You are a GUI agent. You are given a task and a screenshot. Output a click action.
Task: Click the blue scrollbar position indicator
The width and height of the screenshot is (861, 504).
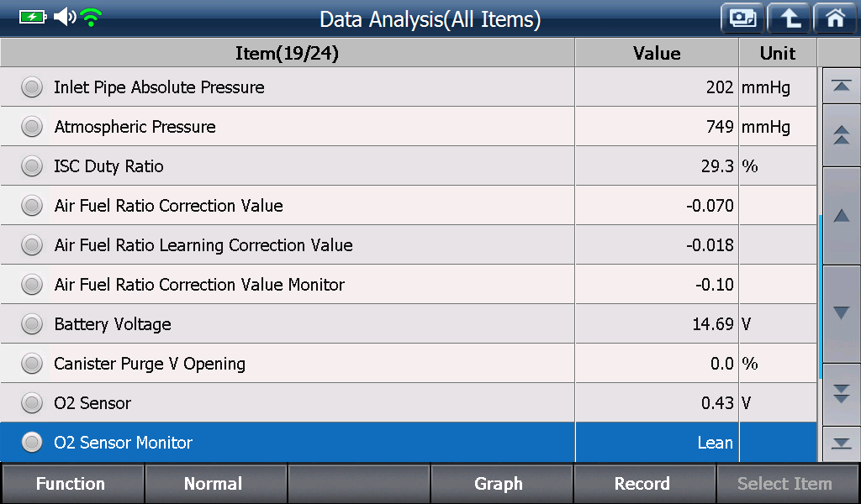pyautogui.click(x=820, y=297)
